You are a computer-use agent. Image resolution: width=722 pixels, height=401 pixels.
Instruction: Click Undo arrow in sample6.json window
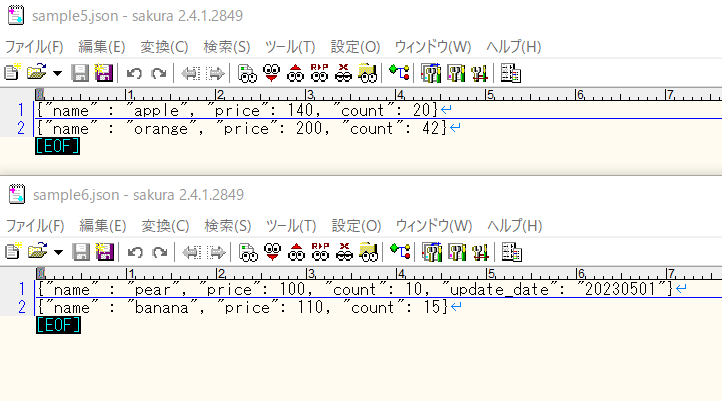coord(135,252)
